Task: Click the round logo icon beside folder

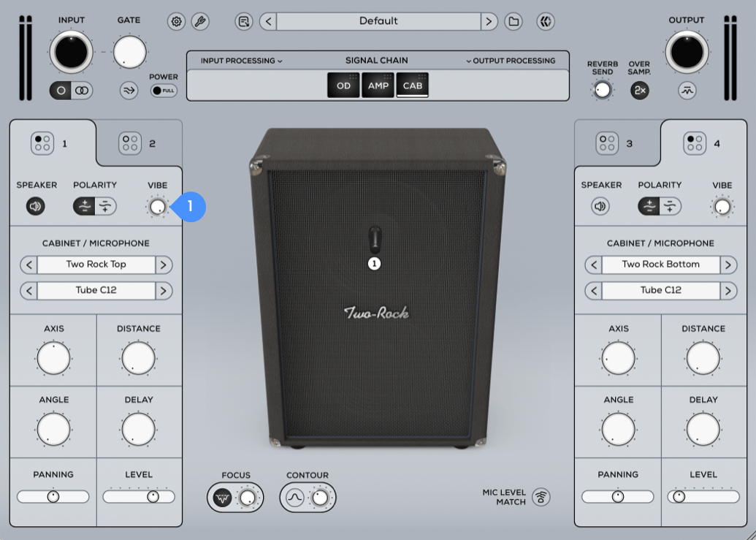Action: pos(546,22)
